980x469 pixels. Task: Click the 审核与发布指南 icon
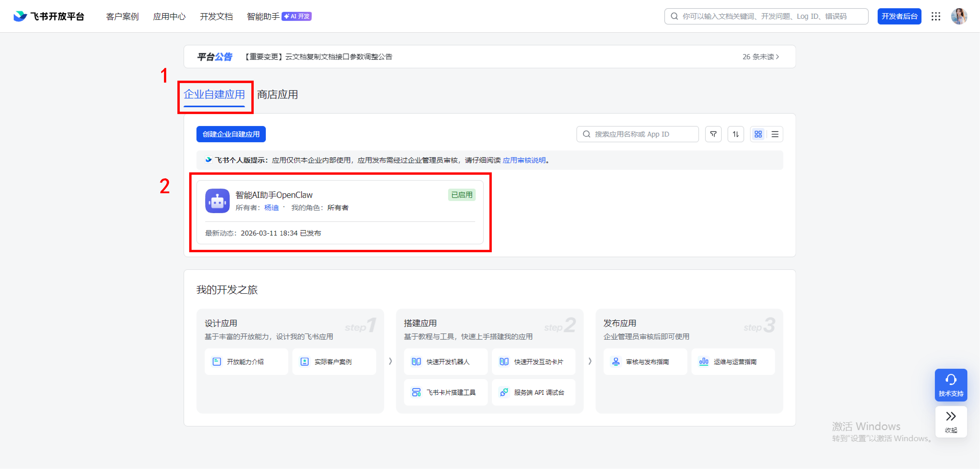click(x=616, y=362)
